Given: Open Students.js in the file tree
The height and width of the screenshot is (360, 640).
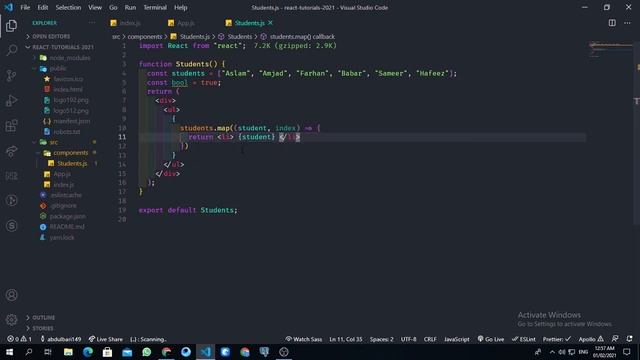Looking at the screenshot, I should [x=72, y=163].
